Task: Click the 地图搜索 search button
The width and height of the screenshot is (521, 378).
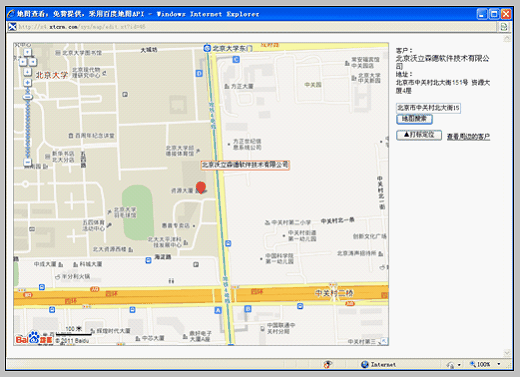Action: 414,119
